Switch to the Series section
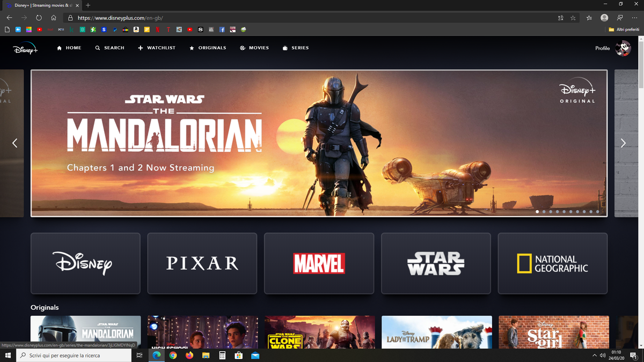This screenshot has height=362, width=644. pos(295,48)
